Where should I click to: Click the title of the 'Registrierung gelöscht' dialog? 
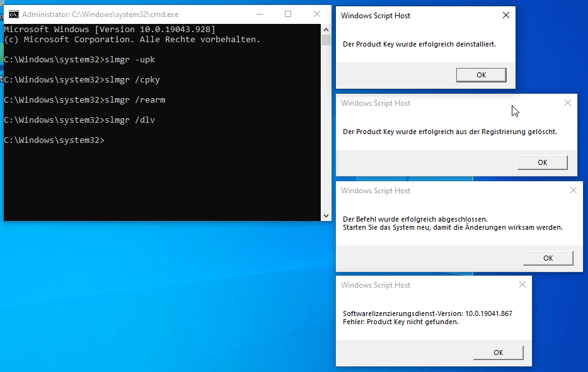pyautogui.click(x=376, y=103)
